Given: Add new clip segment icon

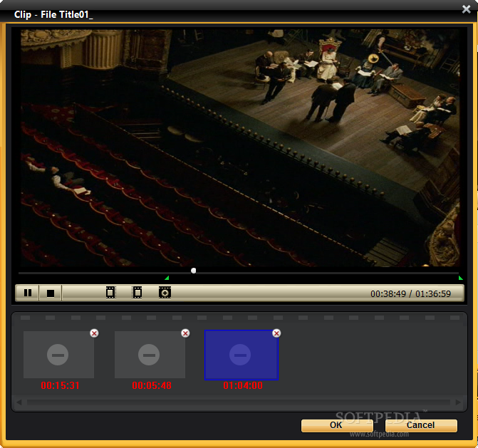Looking at the screenshot, I should (165, 293).
